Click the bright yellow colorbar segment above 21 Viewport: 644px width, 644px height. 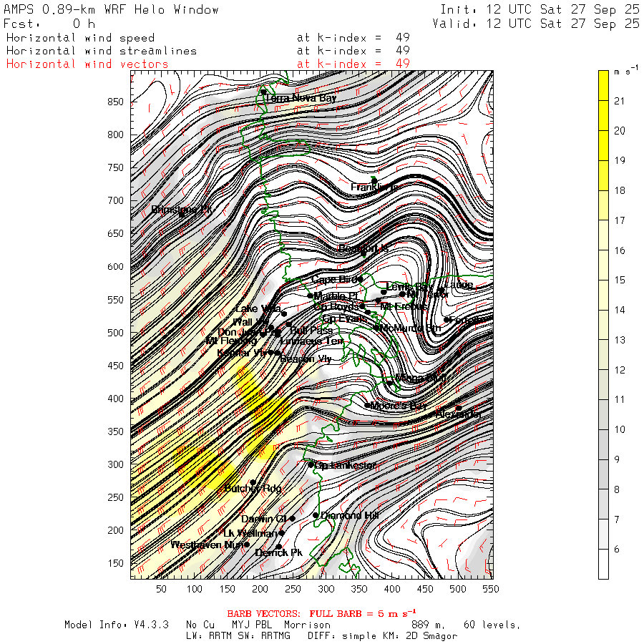(603, 85)
